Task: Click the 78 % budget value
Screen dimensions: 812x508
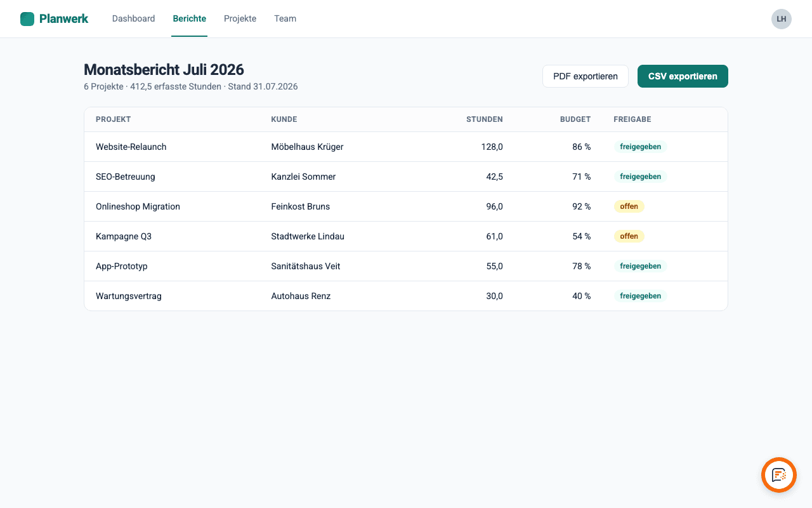Action: pyautogui.click(x=581, y=266)
